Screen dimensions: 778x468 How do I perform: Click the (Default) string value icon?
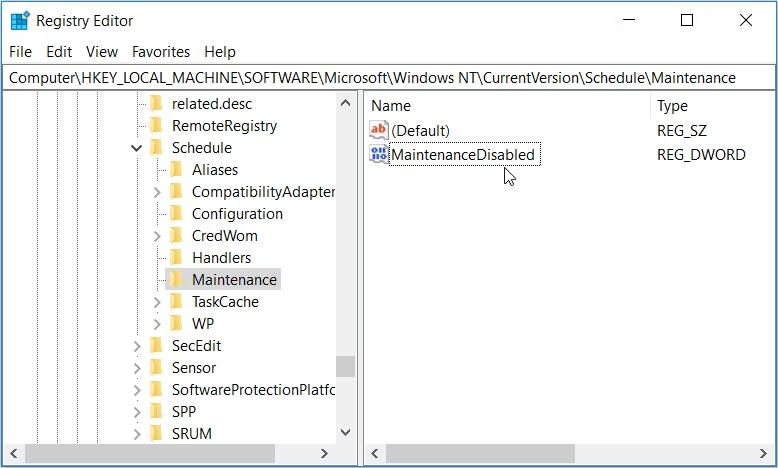click(x=378, y=130)
